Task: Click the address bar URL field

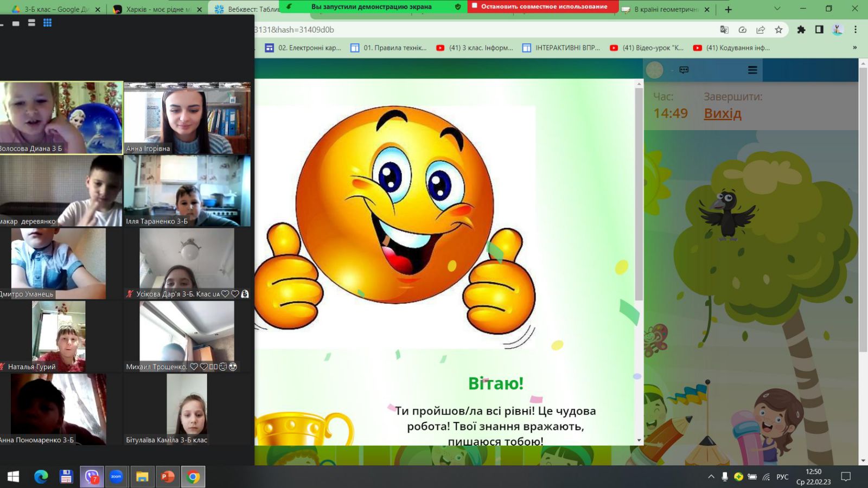Action: click(483, 30)
